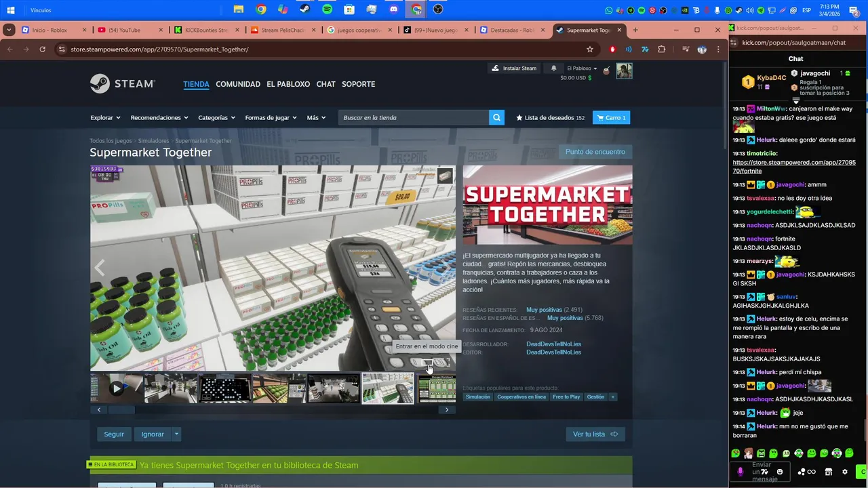Reload the Steam store page

point(42,49)
